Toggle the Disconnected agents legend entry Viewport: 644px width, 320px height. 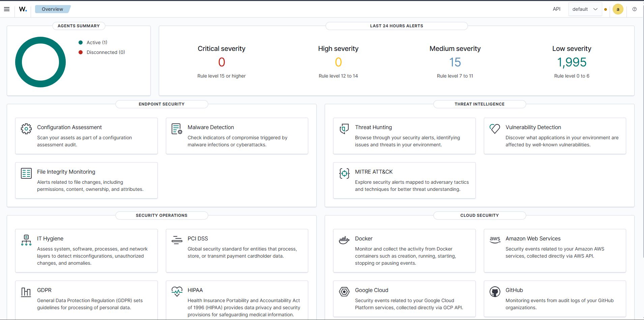(105, 52)
